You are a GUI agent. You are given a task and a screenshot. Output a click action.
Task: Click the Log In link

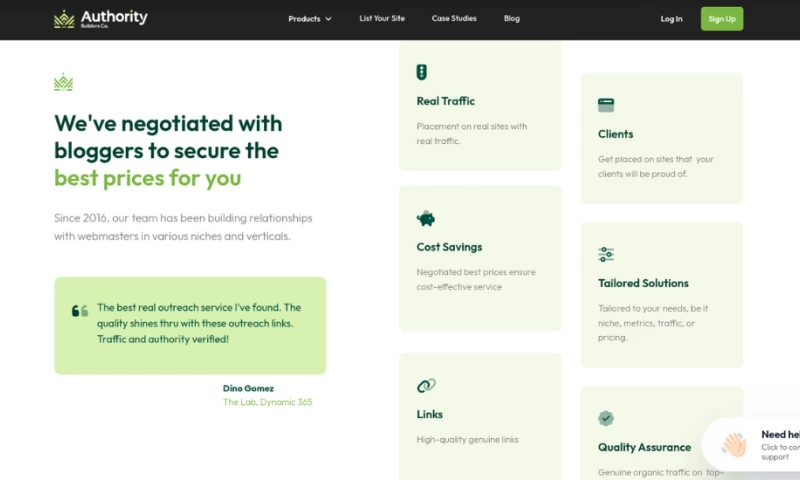pyautogui.click(x=671, y=19)
